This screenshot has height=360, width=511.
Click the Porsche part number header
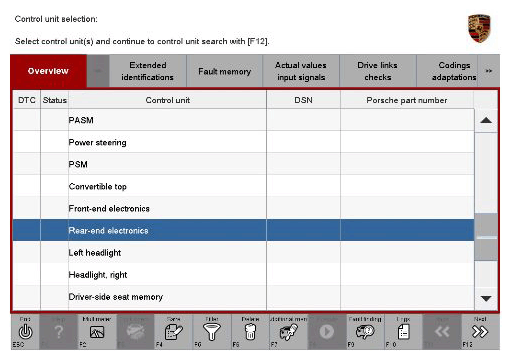pyautogui.click(x=407, y=100)
